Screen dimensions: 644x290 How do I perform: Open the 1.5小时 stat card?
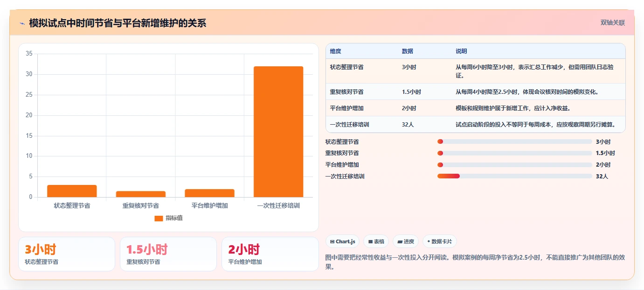pyautogui.click(x=168, y=254)
